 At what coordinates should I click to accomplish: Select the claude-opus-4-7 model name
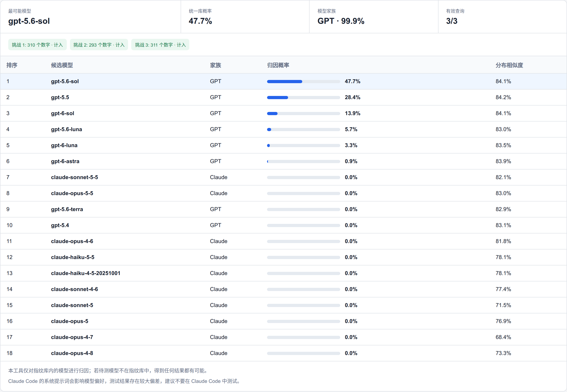point(72,337)
